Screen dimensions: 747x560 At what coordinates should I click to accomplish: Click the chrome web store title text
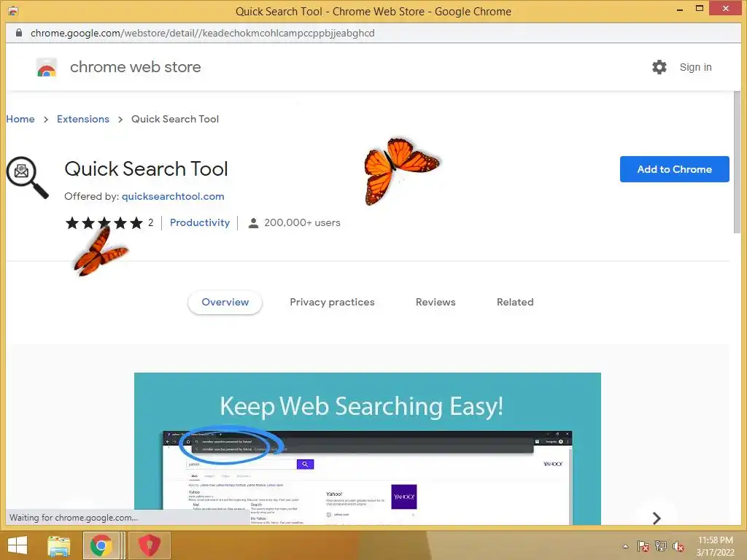click(135, 67)
